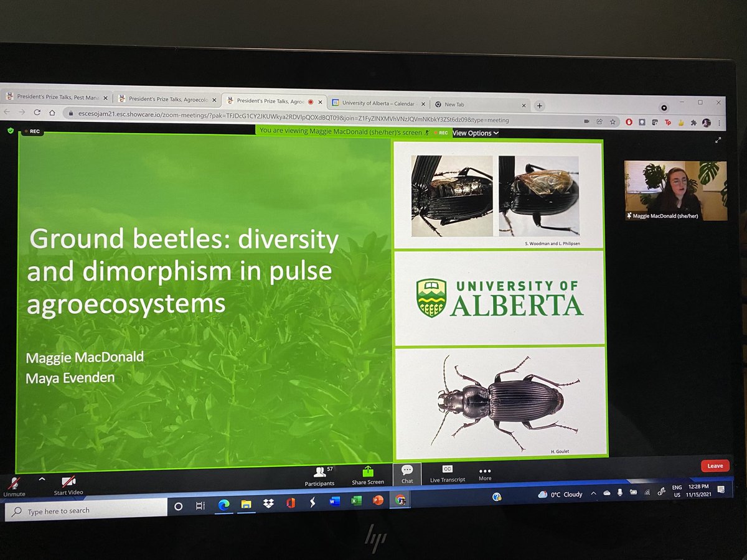The height and width of the screenshot is (560, 747).
Task: Click the green Share Screen icon
Action: tap(367, 471)
